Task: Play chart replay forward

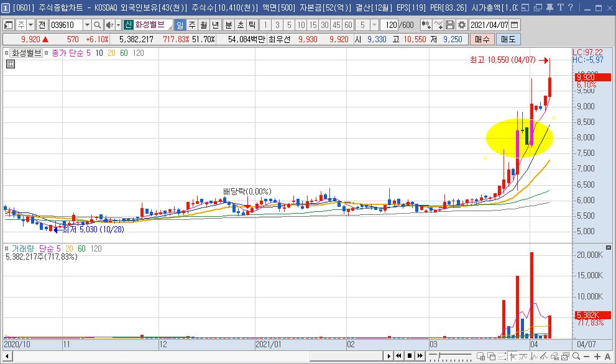Action: click(388, 356)
